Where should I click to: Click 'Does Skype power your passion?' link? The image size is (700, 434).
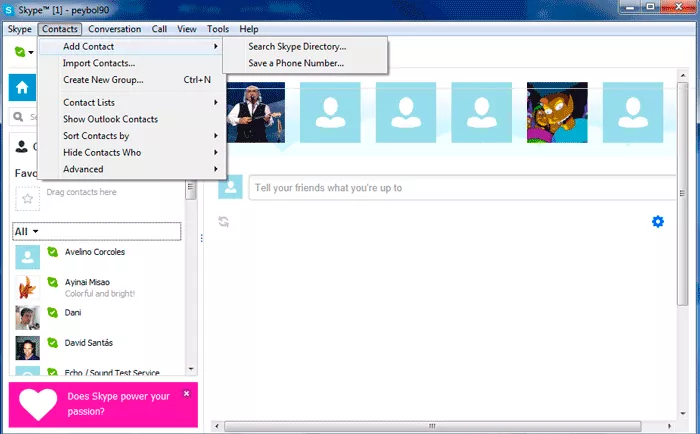[x=118, y=404]
